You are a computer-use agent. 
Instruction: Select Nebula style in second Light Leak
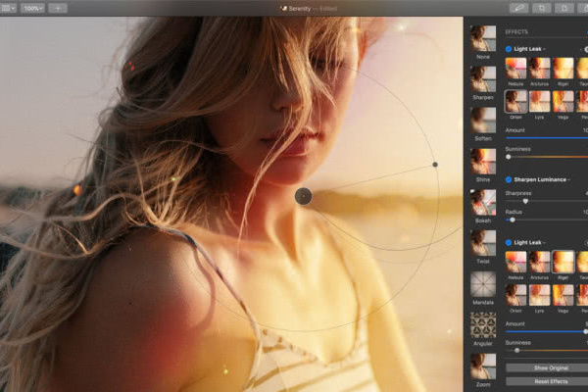(515, 262)
